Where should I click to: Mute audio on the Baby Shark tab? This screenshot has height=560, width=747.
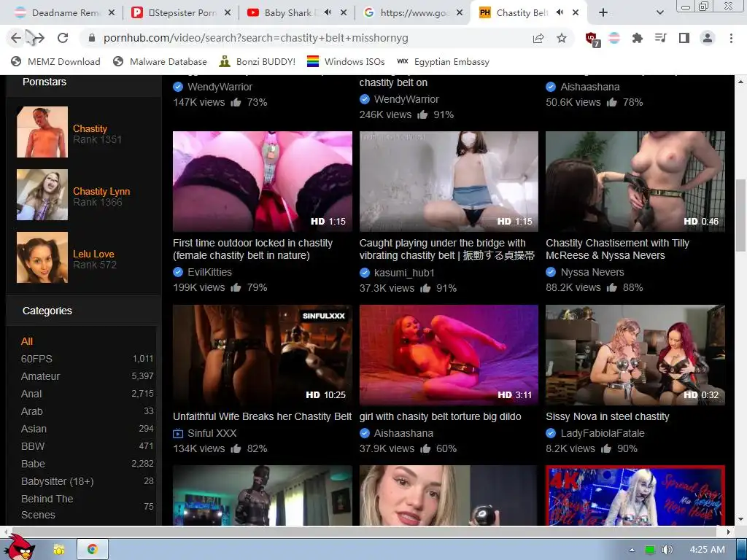(328, 13)
